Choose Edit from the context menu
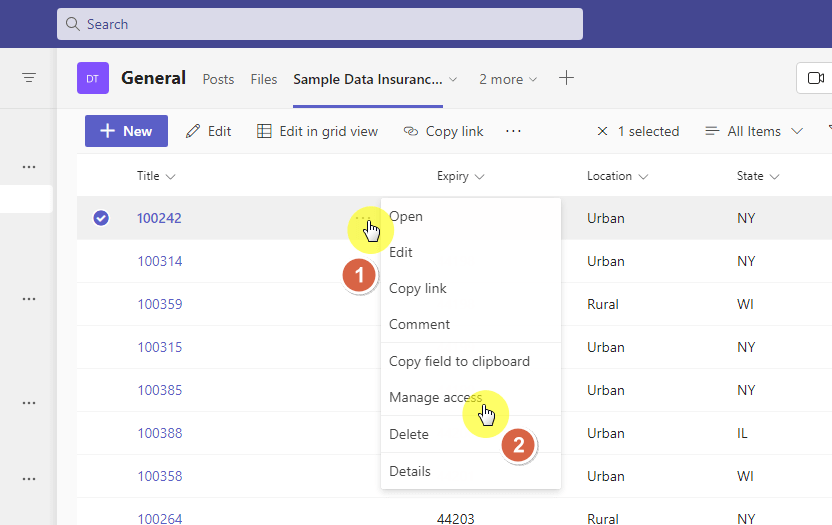 pyautogui.click(x=471, y=253)
